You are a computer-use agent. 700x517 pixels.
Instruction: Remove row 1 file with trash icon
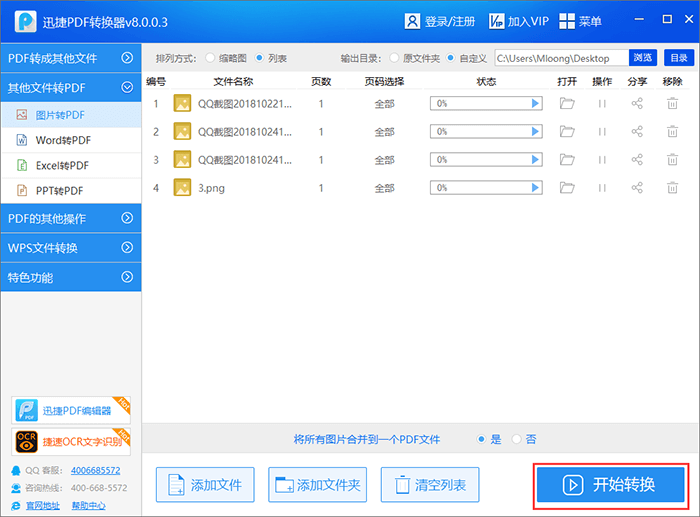point(672,104)
